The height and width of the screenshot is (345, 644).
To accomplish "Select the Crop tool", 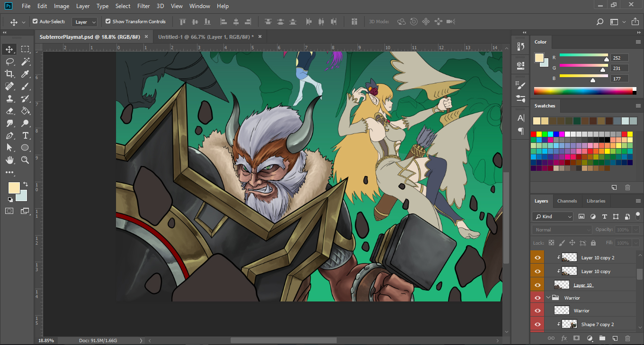I will (x=9, y=74).
